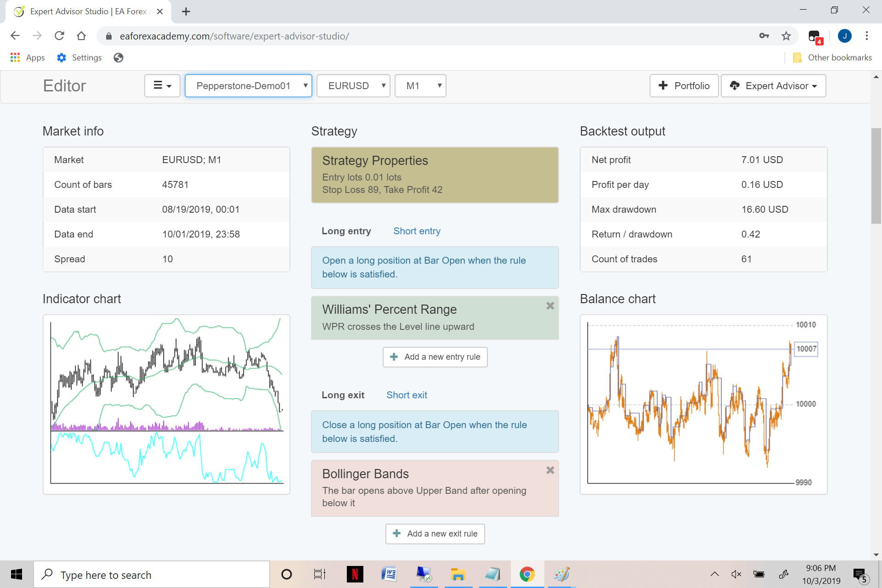Bookmark this page with the star icon
The height and width of the screenshot is (588, 882).
coord(786,36)
